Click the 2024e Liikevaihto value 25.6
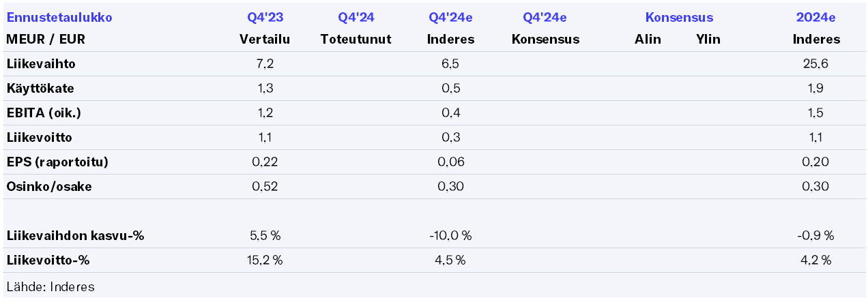868x298 pixels. pos(816,64)
